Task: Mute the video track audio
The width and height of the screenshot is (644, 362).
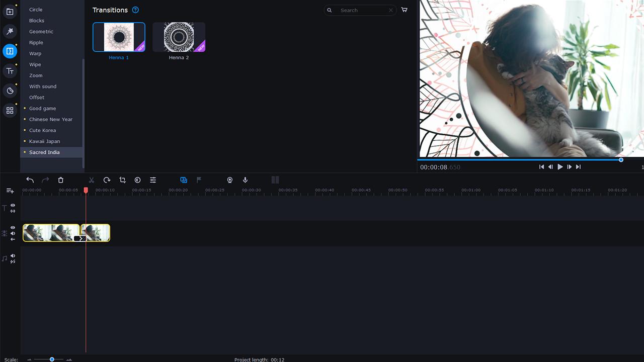Action: pyautogui.click(x=13, y=233)
